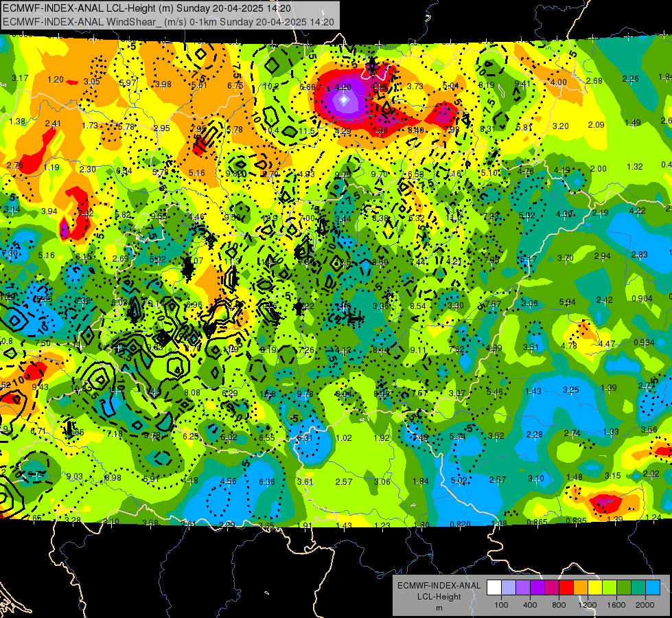Click the map value '6.36'
Screen dimensions: 672x618
(266, 482)
